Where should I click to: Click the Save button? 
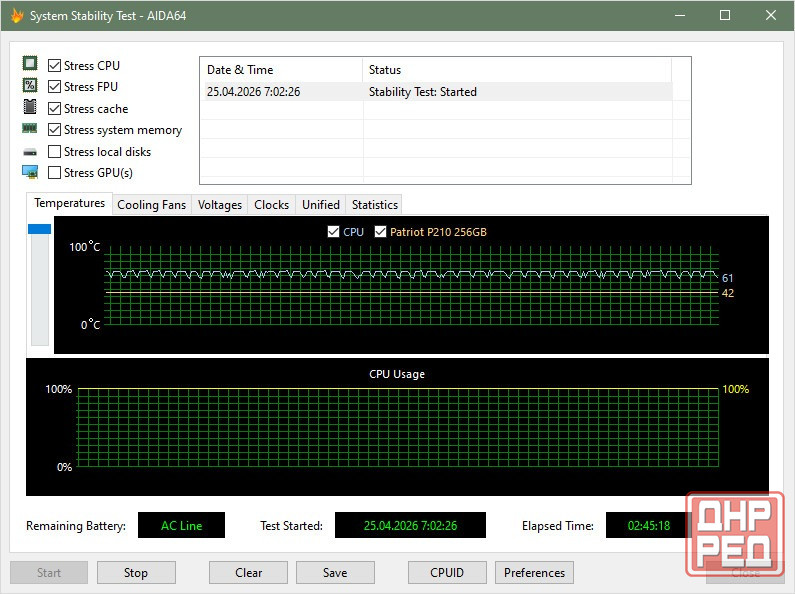pyautogui.click(x=335, y=573)
